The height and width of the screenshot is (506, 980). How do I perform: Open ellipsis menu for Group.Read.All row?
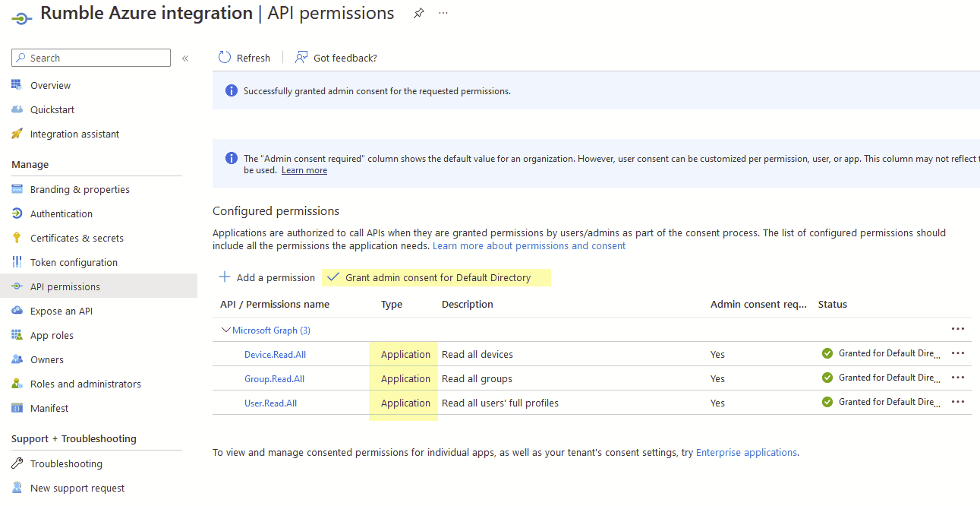958,378
